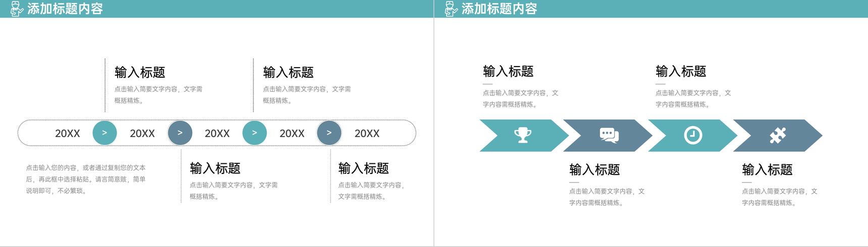The width and height of the screenshot is (868, 247).
Task: Select the puzzle piece icon arrow
Action: (778, 136)
